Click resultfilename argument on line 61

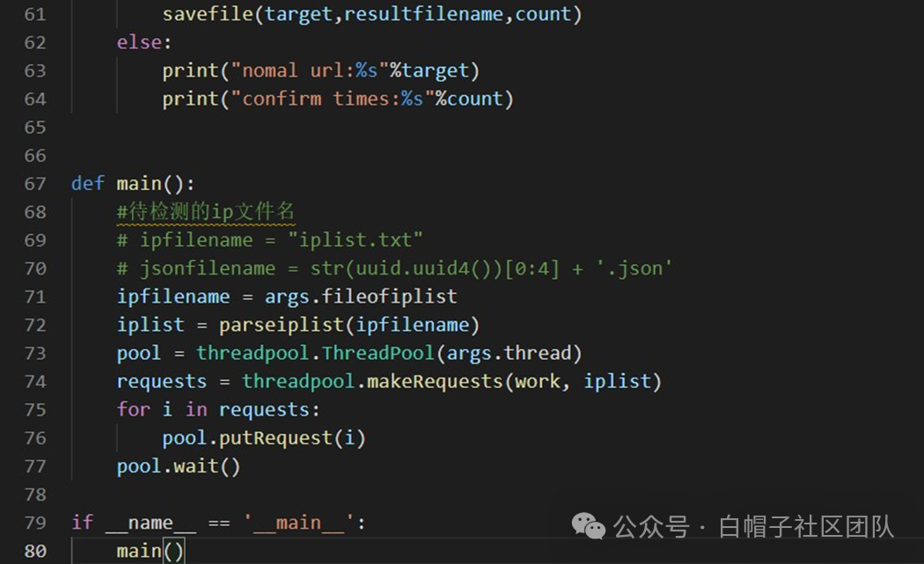[423, 14]
